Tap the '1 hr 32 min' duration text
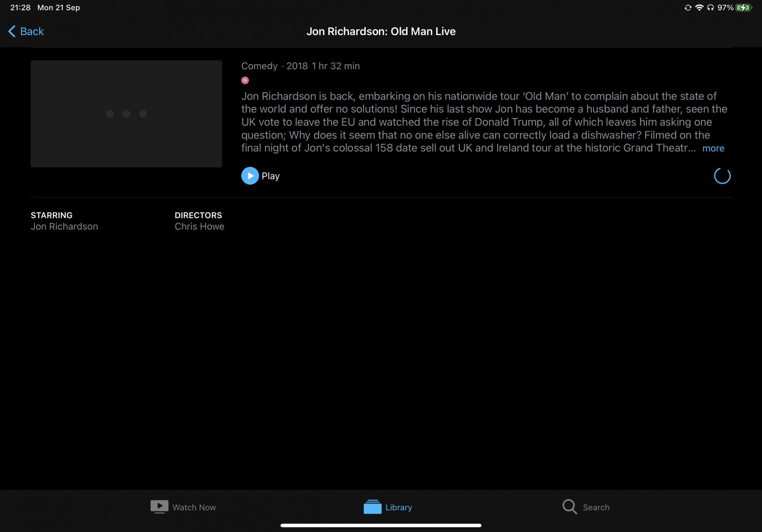This screenshot has width=762, height=532. tap(336, 66)
